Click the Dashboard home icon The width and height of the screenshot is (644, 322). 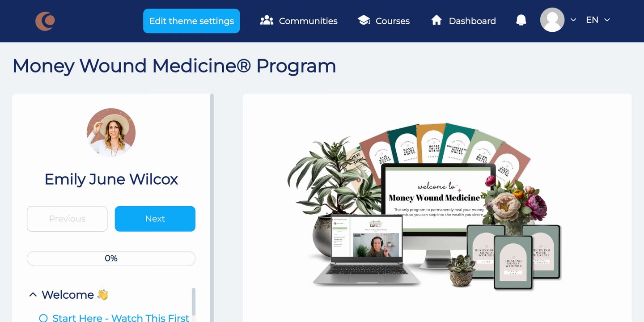coord(436,20)
